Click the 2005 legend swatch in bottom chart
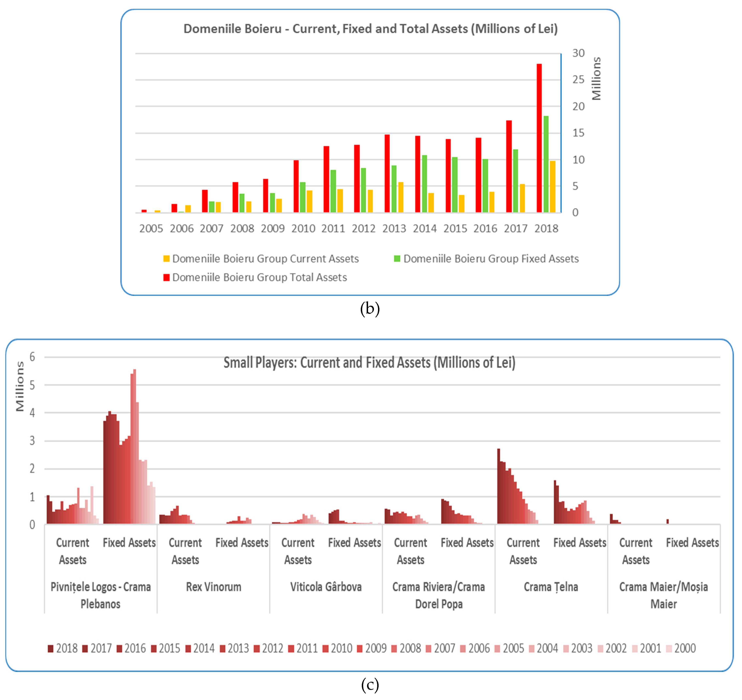The height and width of the screenshot is (700, 742). click(497, 649)
